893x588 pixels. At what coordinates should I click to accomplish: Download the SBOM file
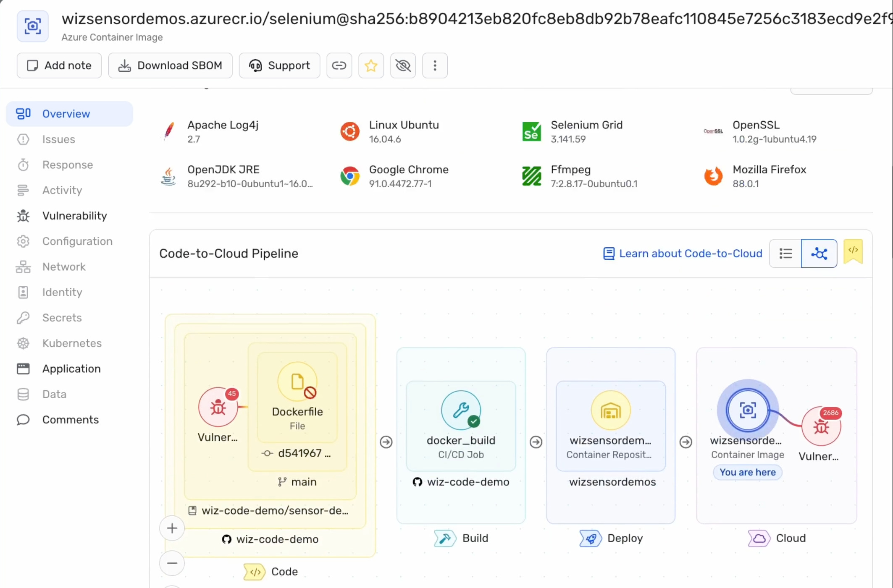[x=170, y=65]
